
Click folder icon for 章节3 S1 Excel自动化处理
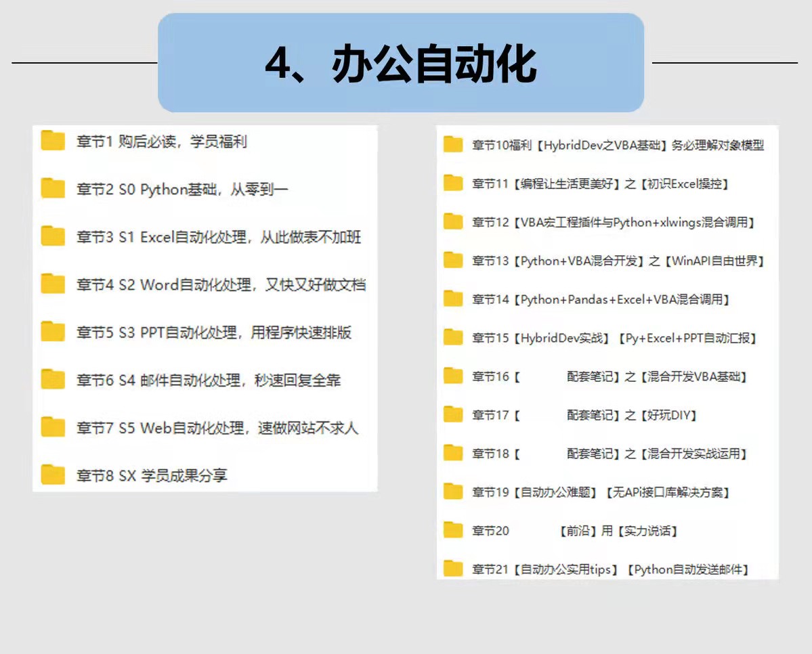53,236
